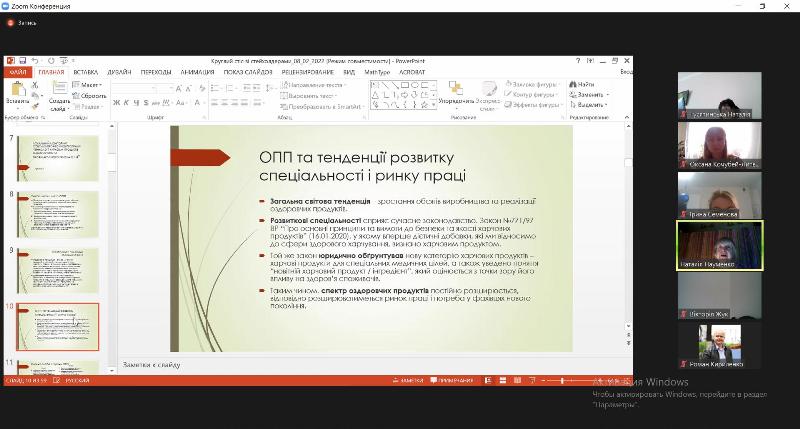800x429 pixels.
Task: Click the numbered list icon
Action: [x=231, y=89]
